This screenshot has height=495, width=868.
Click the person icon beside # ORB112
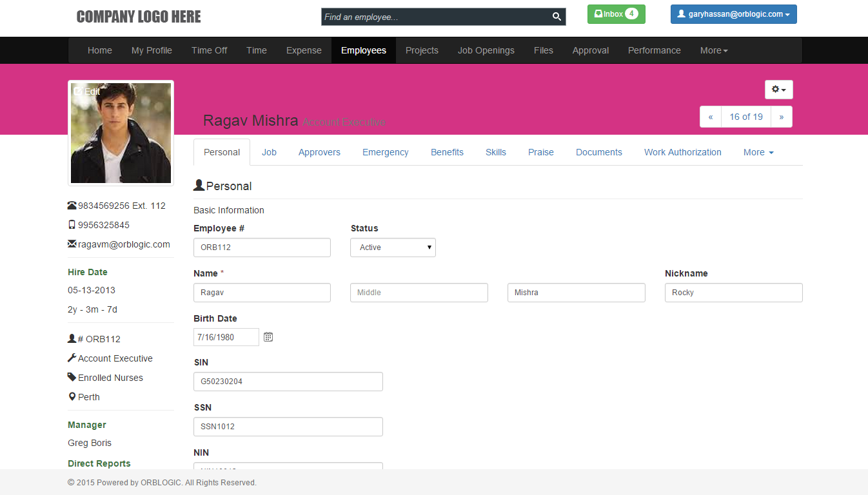(72, 338)
